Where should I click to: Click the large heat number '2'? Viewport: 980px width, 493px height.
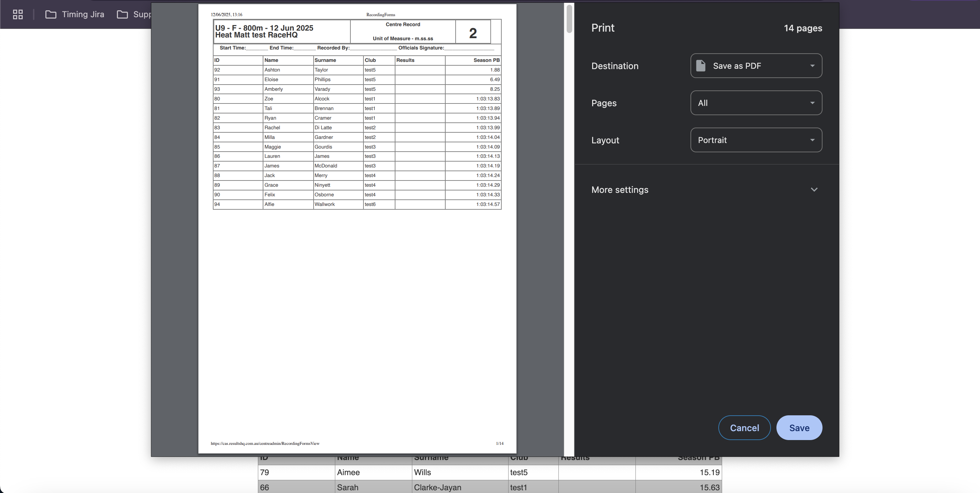pos(473,33)
